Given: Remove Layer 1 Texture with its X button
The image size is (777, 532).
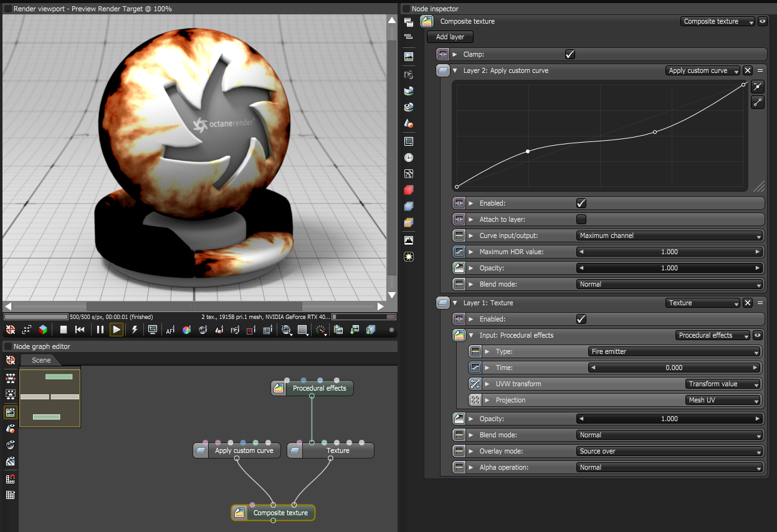Looking at the screenshot, I should [x=748, y=303].
